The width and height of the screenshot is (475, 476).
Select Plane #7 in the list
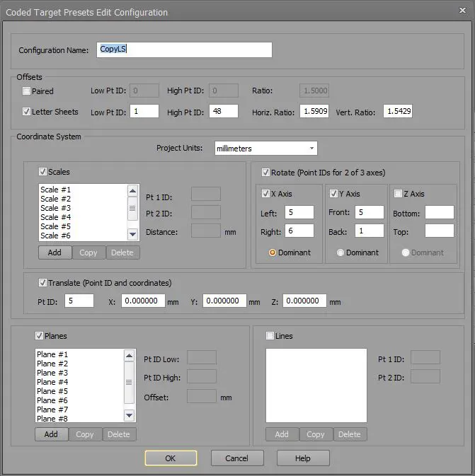click(x=52, y=410)
